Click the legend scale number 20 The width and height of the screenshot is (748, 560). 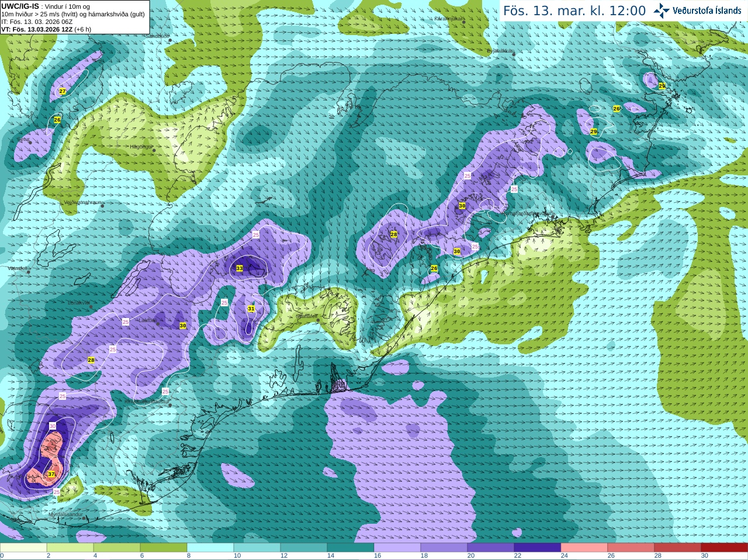click(x=471, y=556)
